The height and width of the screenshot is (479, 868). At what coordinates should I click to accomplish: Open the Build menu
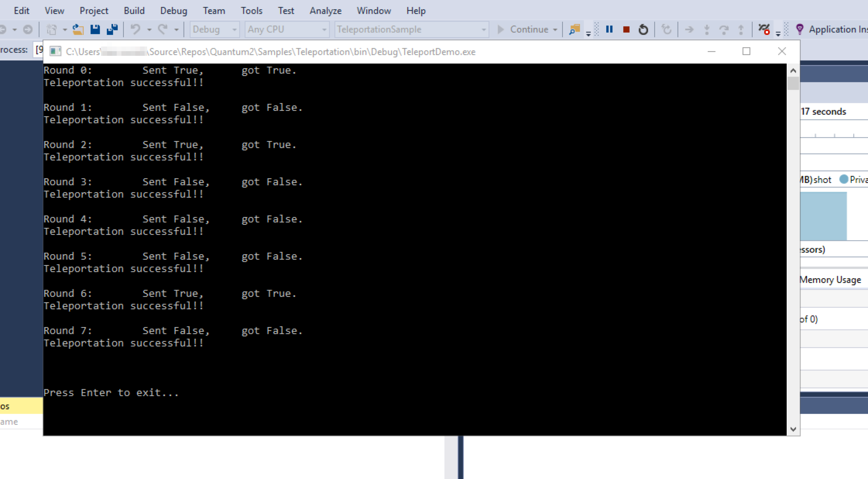pyautogui.click(x=134, y=10)
